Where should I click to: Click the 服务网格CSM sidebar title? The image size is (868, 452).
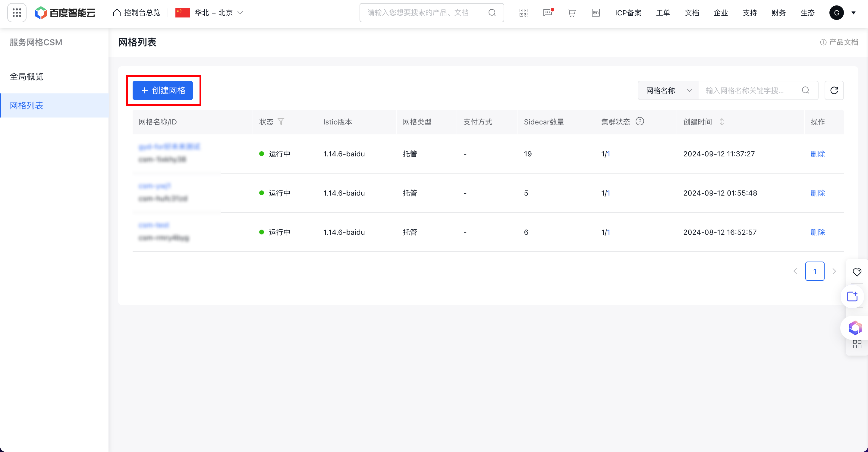pyautogui.click(x=36, y=42)
